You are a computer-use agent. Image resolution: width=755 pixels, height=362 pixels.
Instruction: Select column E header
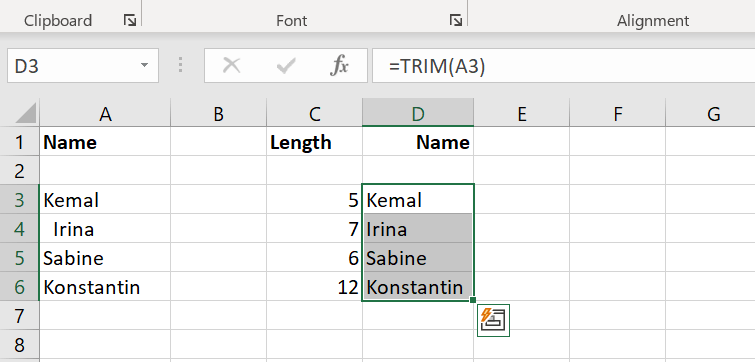[521, 113]
